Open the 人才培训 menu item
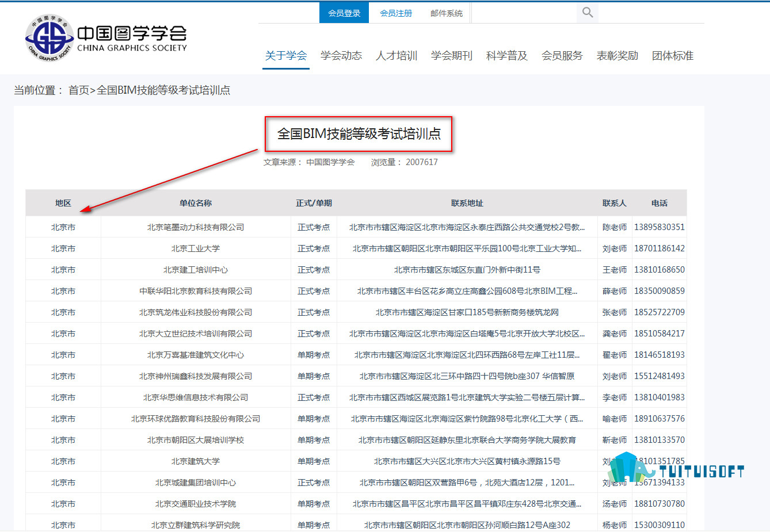Screen dimensions: 770x532 tap(397, 56)
